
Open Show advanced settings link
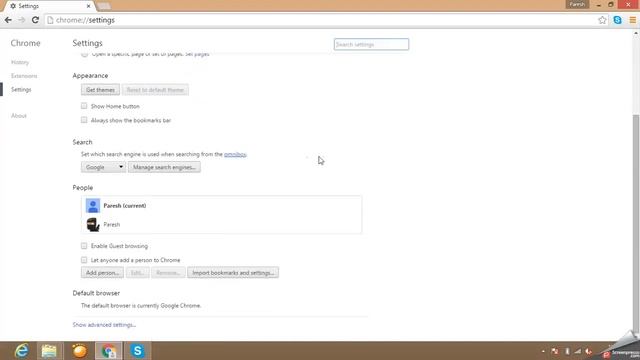tap(104, 325)
